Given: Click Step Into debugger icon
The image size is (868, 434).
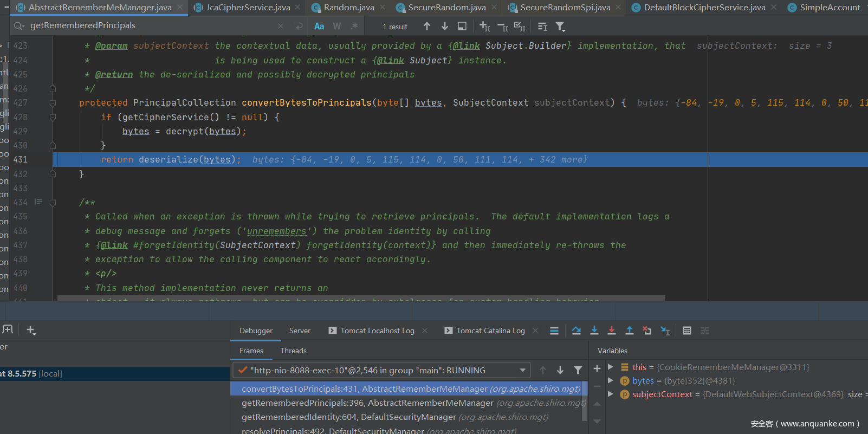Looking at the screenshot, I should tap(594, 331).
